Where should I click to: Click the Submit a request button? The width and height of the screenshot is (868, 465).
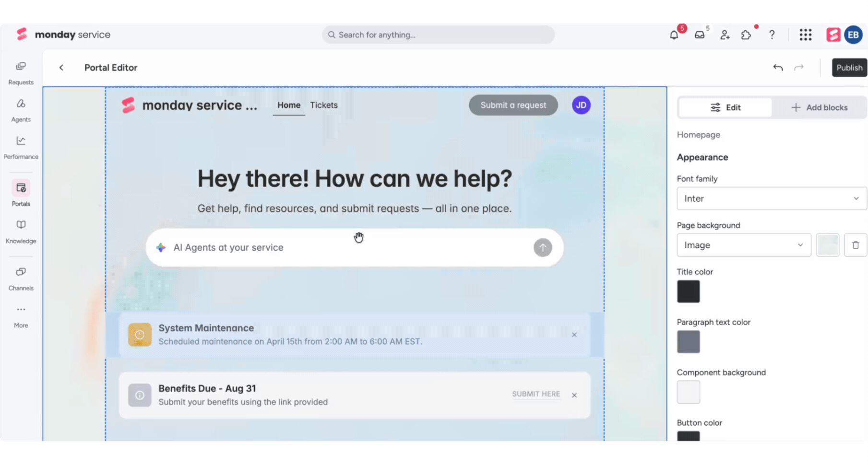pyautogui.click(x=513, y=105)
